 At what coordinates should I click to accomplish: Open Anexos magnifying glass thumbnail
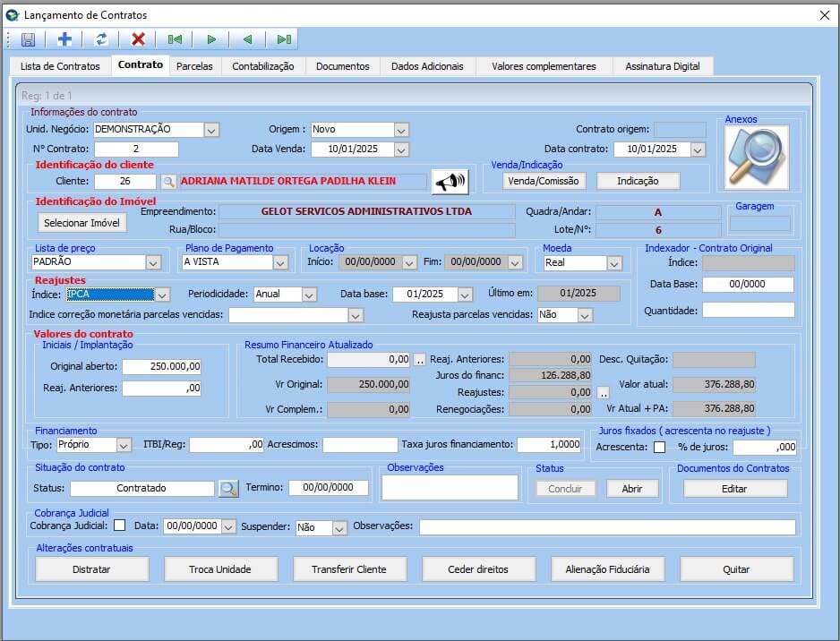point(756,158)
